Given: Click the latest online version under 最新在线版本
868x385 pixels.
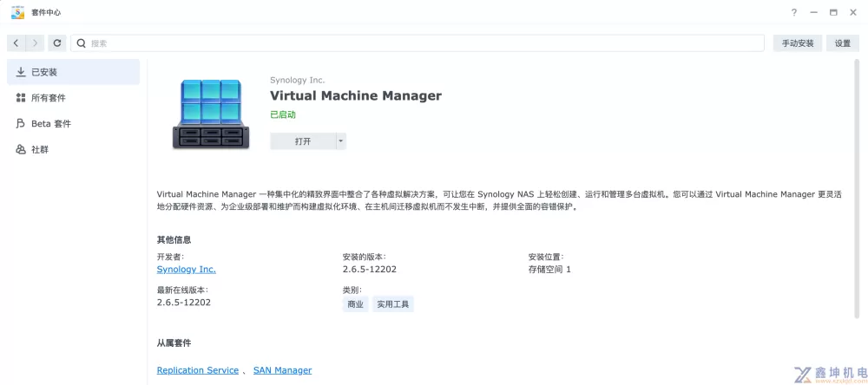Looking at the screenshot, I should [x=184, y=303].
